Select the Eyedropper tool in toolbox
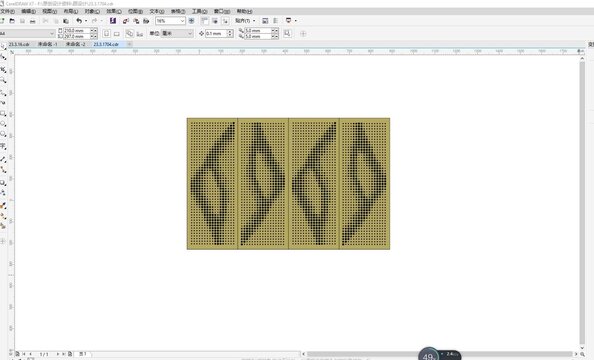This screenshot has width=594, height=360. (x=3, y=205)
